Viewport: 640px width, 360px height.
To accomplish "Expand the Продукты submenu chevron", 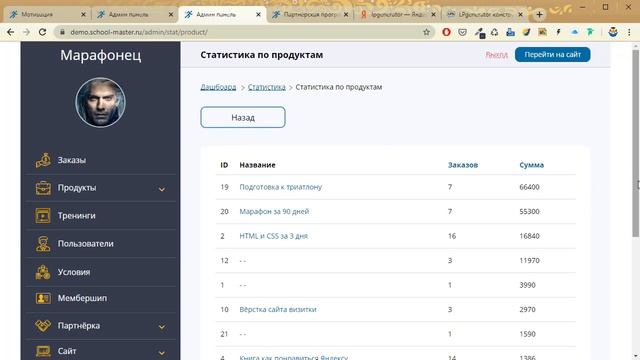I will [x=162, y=189].
